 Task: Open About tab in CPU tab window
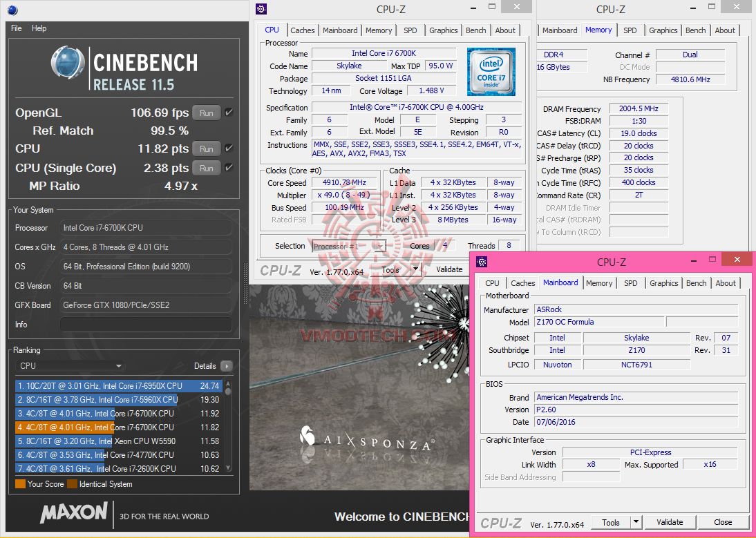[505, 30]
